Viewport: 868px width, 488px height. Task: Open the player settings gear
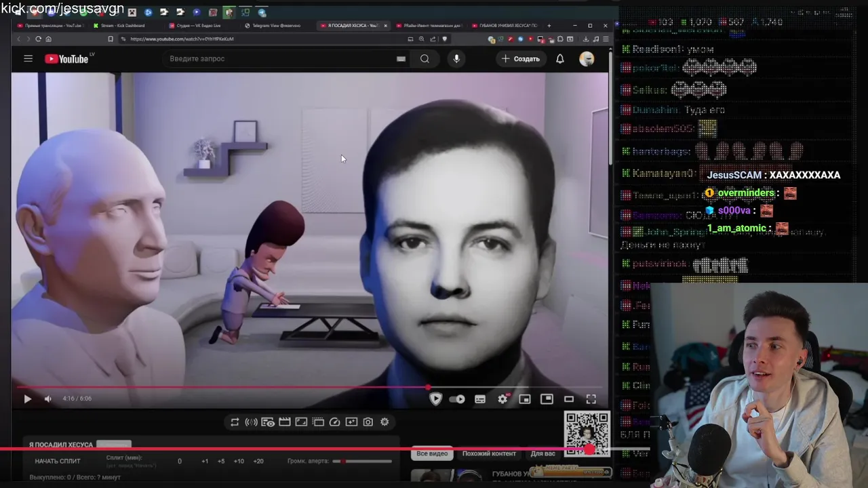pyautogui.click(x=502, y=399)
